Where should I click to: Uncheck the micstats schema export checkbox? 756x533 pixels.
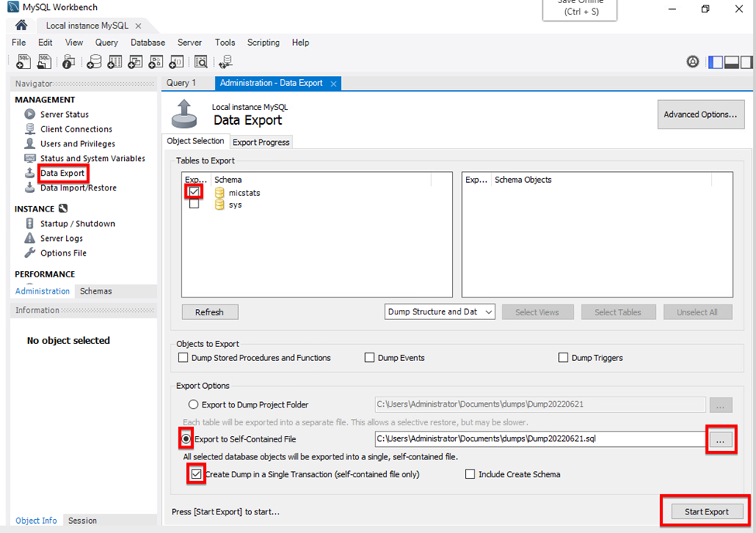(x=194, y=192)
